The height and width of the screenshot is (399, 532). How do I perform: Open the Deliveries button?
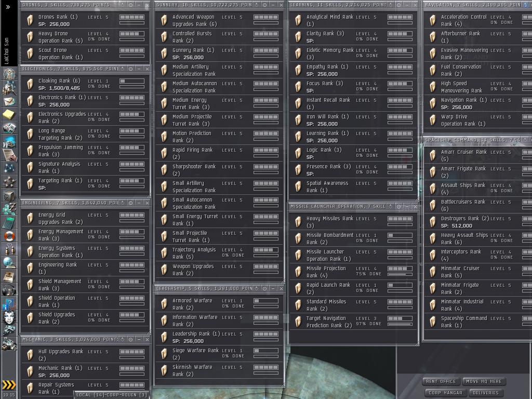coord(486,393)
